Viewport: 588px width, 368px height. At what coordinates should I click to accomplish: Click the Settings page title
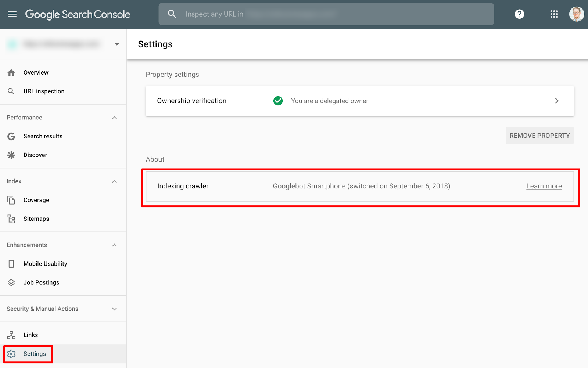(155, 44)
